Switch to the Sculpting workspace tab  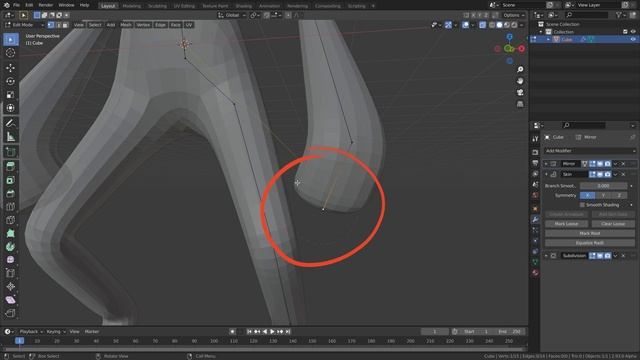157,6
